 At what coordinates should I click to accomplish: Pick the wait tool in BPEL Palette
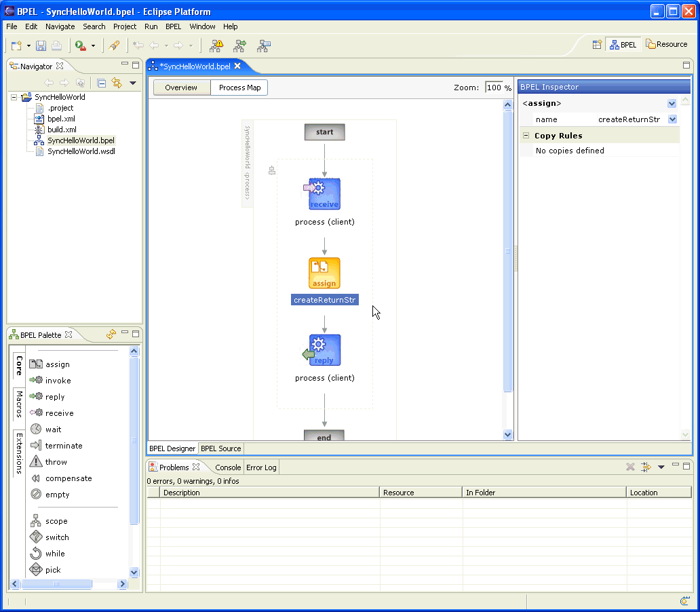pos(46,429)
